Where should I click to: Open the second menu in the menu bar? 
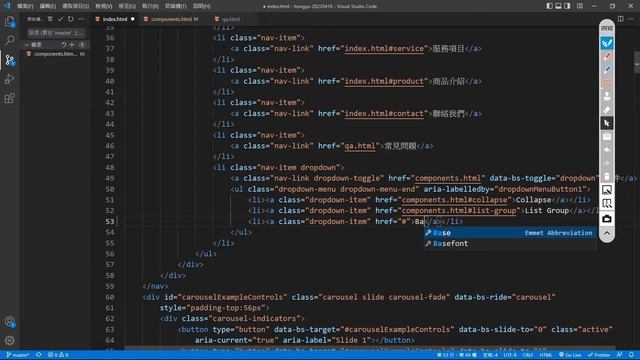(x=47, y=6)
